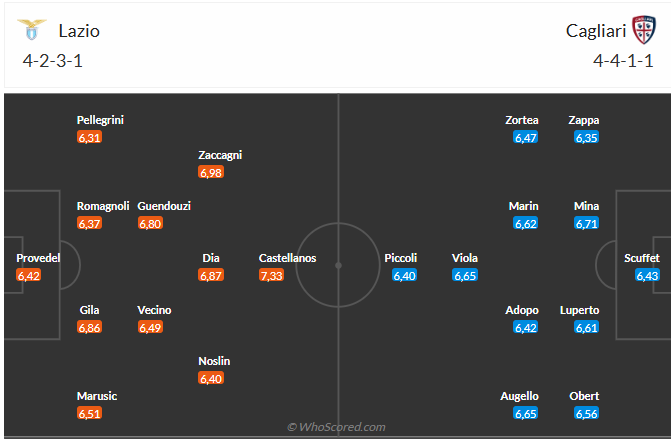671x439 pixels.
Task: Click the Lazio team crest icon
Action: tap(34, 30)
